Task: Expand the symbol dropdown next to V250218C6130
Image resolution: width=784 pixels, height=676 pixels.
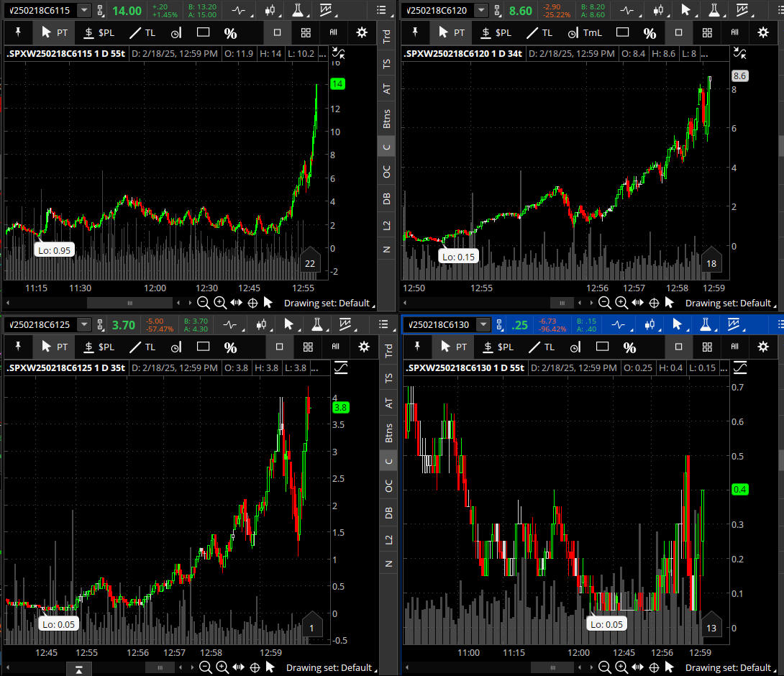Action: click(x=483, y=324)
